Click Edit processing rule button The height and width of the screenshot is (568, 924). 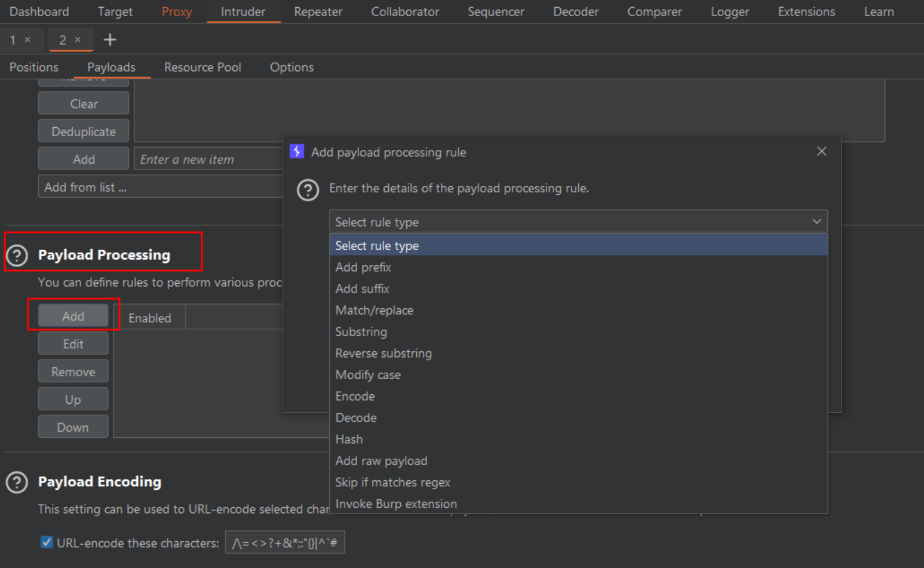73,343
